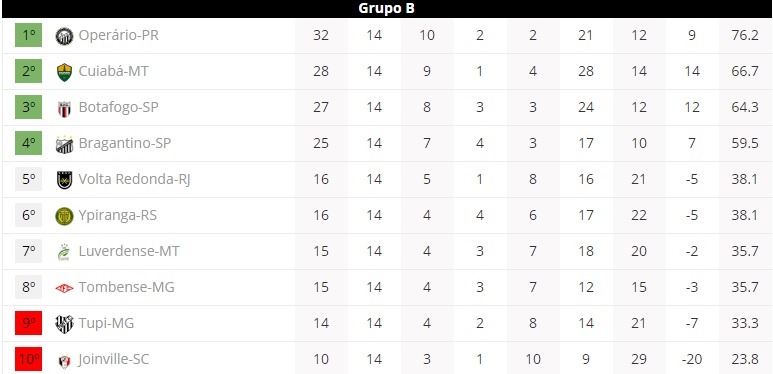Select the Volta Redonda-RJ team name
This screenshot has height=374, width=773.
pos(135,179)
